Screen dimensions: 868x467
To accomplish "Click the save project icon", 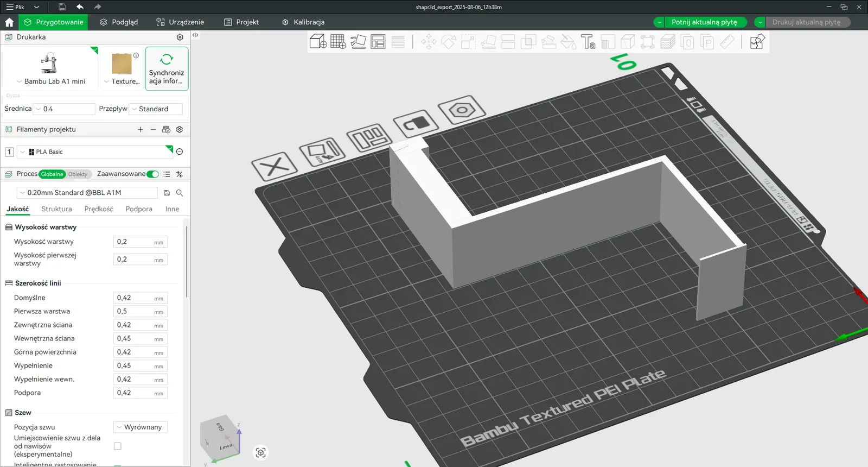I will coord(62,7).
